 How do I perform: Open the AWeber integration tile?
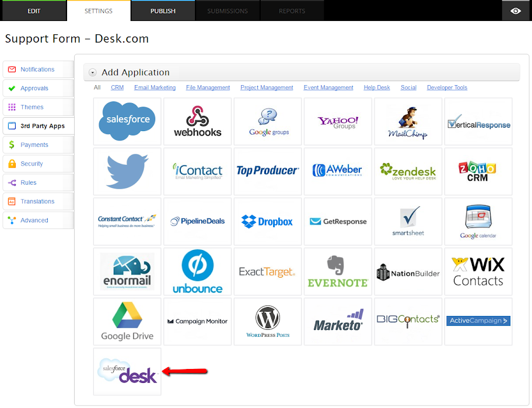(x=338, y=171)
